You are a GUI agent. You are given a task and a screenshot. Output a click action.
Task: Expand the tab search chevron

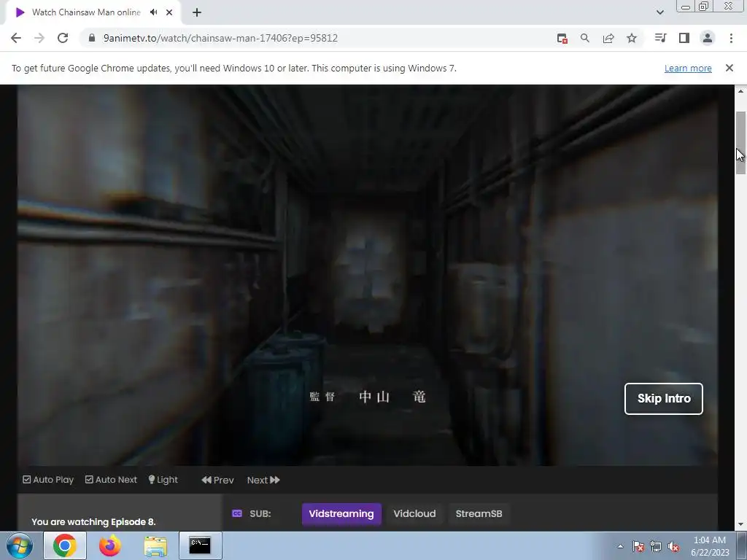[x=660, y=12]
